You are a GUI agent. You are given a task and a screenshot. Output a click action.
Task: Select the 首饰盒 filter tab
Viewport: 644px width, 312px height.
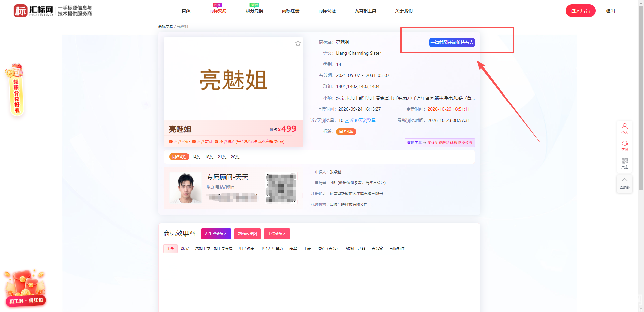(377, 248)
